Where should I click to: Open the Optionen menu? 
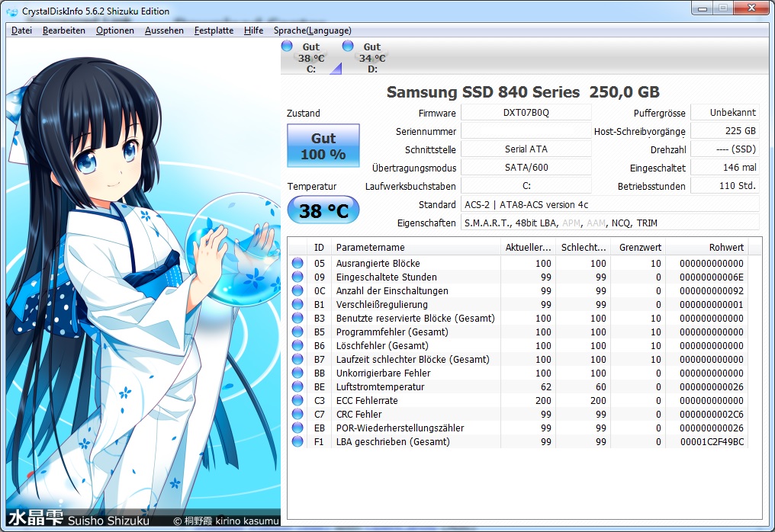(115, 30)
